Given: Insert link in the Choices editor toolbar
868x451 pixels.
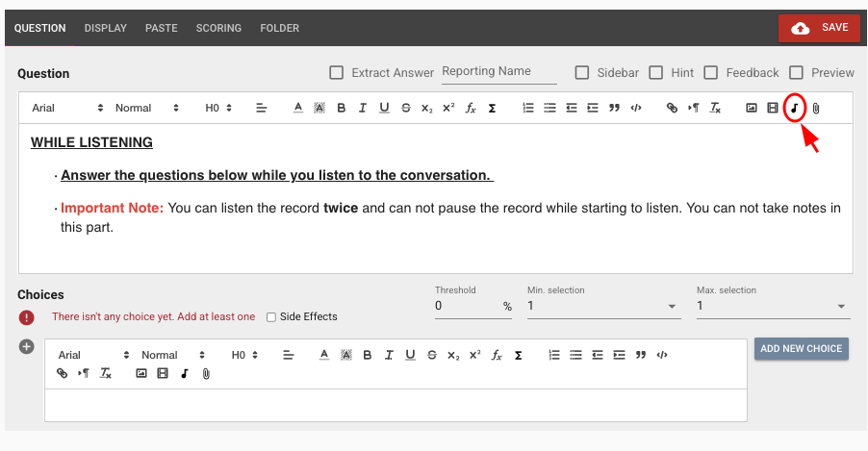Looking at the screenshot, I should pyautogui.click(x=62, y=373).
